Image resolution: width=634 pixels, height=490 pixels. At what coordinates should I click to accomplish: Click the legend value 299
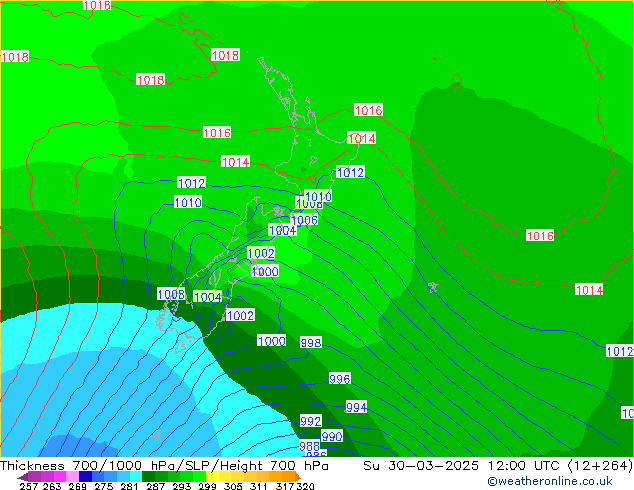point(207,486)
